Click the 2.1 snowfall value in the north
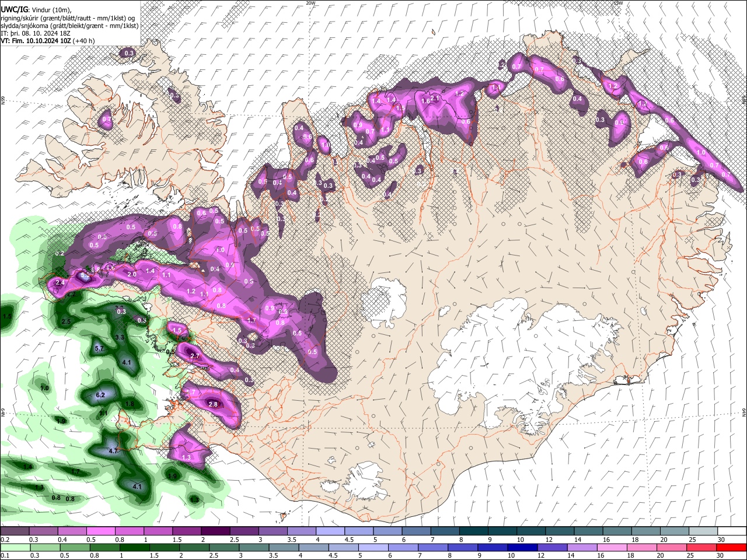Image resolution: width=747 pixels, height=560 pixels. tap(434, 99)
